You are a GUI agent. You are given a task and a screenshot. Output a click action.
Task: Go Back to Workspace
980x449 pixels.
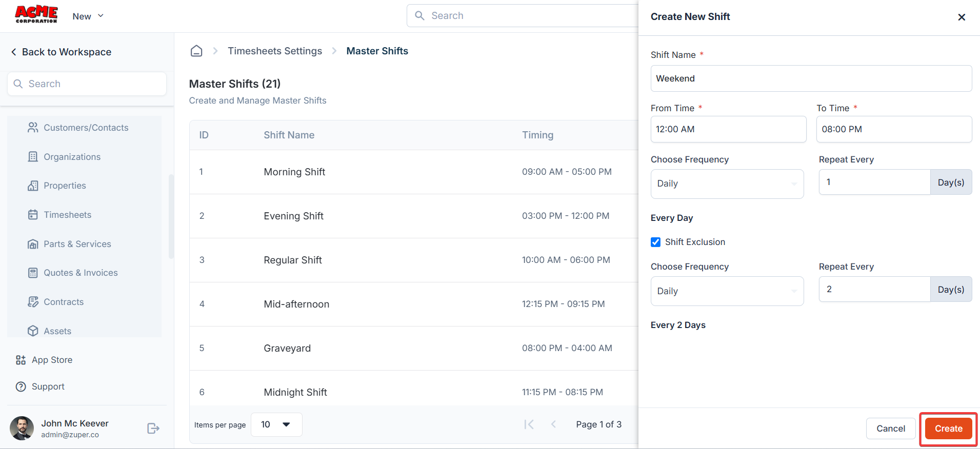pos(61,52)
